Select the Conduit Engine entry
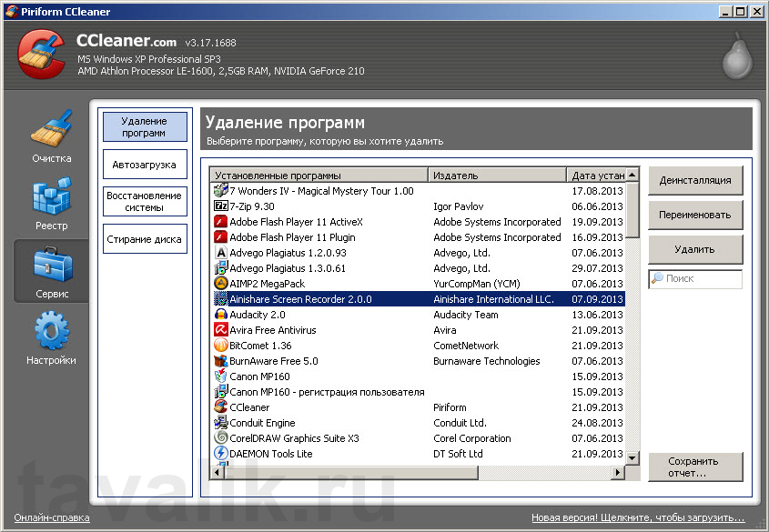 [x=419, y=423]
